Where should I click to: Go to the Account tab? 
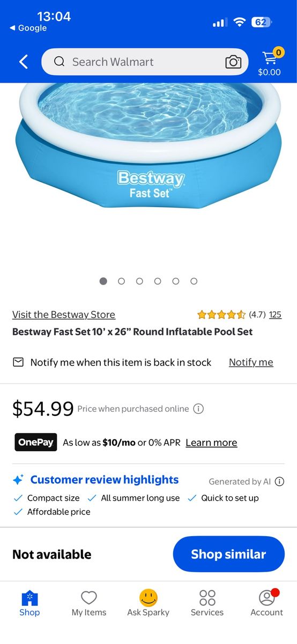pos(266,603)
